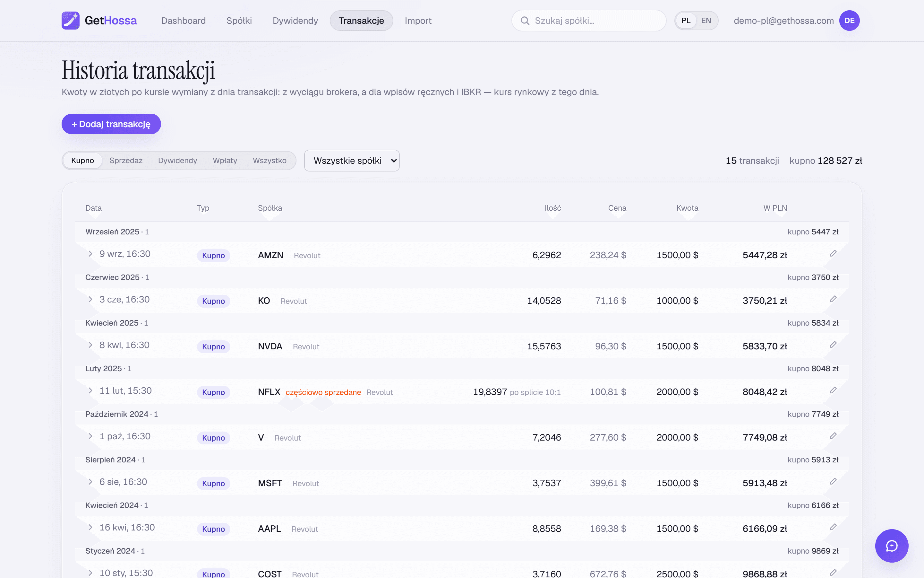Expand the 8 kwi NVDA row
The image size is (924, 578).
[90, 345]
